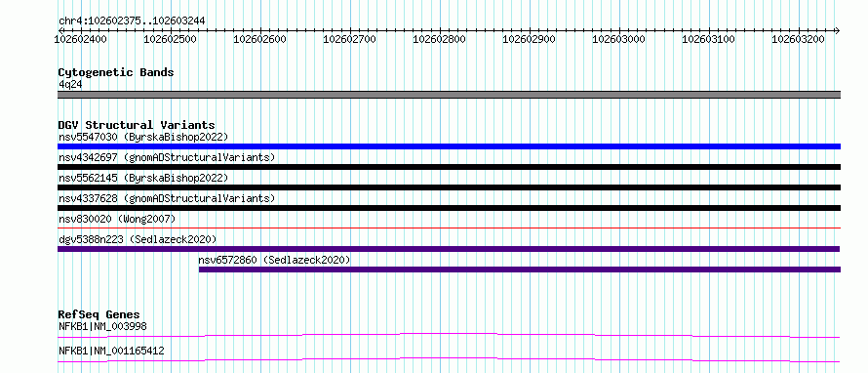Screen dimensions: 868x373
Task: Click ruler tick labeled 102603100
Action: (x=709, y=39)
